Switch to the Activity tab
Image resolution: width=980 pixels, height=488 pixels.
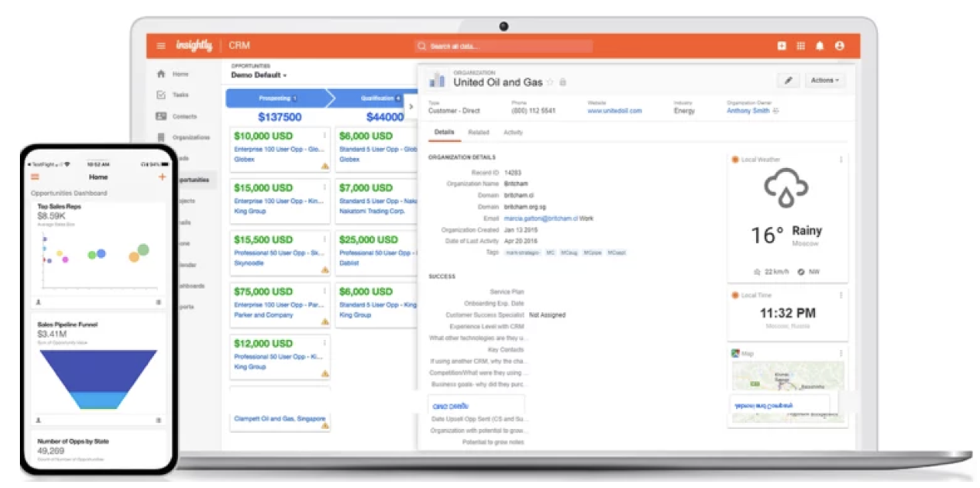(513, 133)
